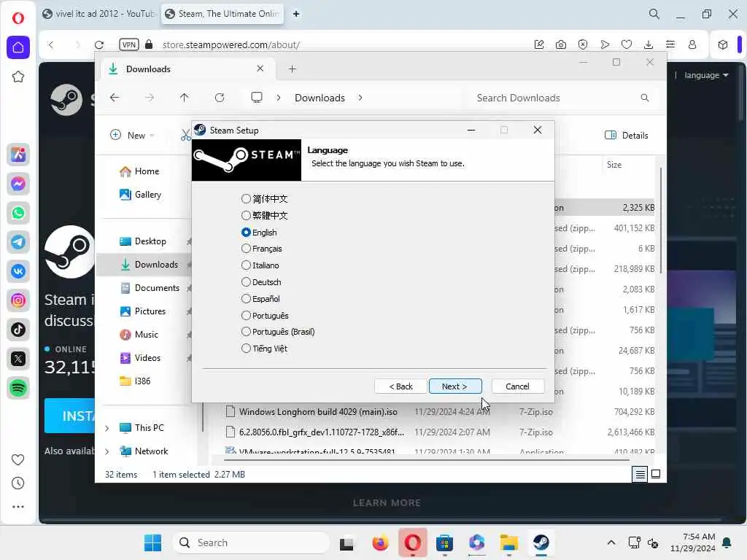Add page to bookmarks heart icon

[x=627, y=44]
